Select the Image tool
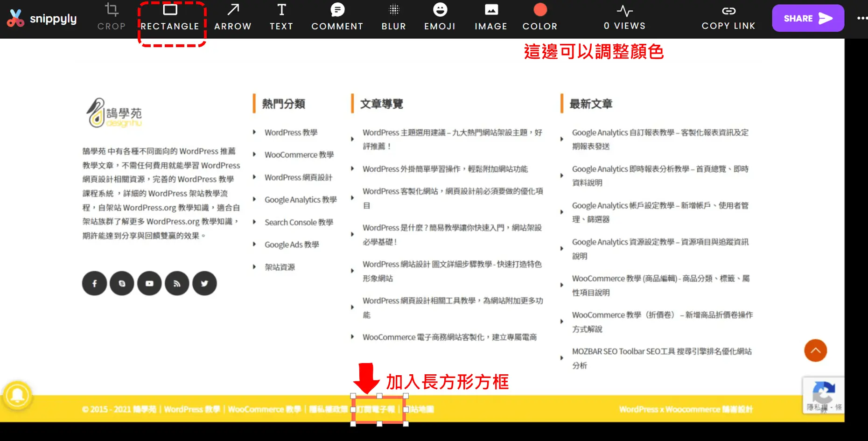 point(491,18)
